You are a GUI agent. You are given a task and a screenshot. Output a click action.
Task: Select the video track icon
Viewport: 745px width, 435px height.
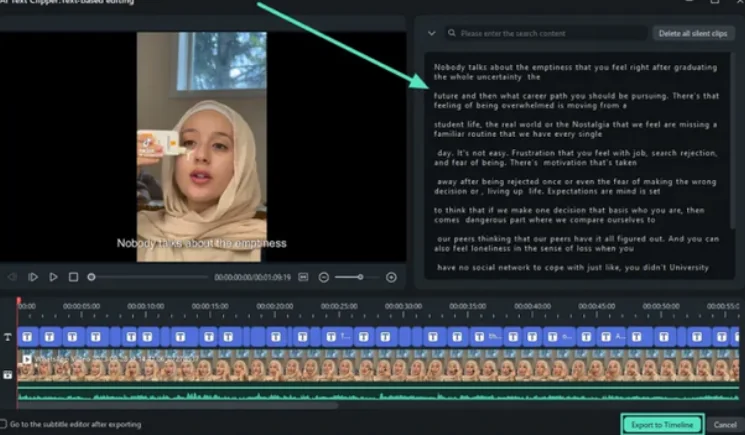click(8, 374)
